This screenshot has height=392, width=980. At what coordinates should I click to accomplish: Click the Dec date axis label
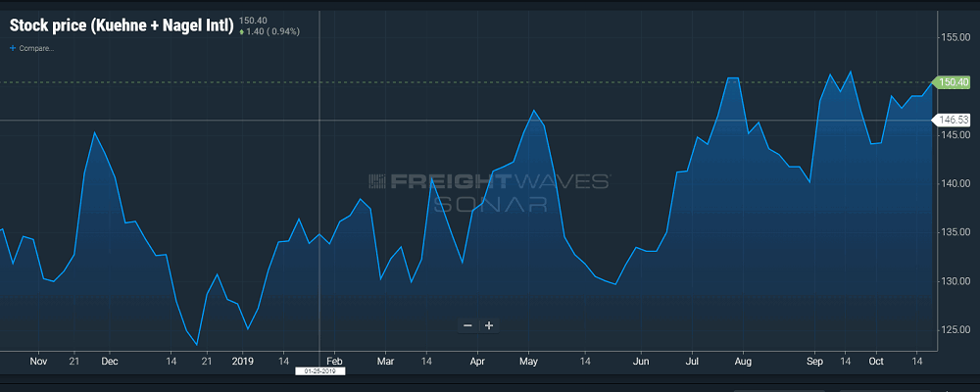tap(110, 362)
